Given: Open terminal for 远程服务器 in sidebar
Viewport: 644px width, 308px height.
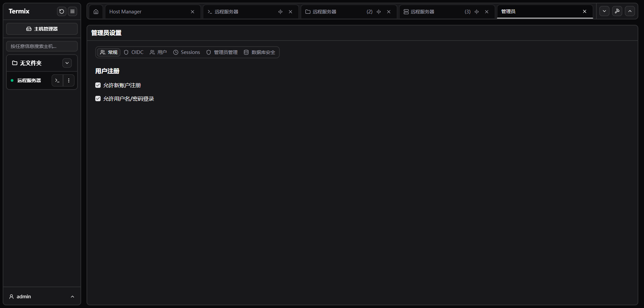Looking at the screenshot, I should pos(57,80).
